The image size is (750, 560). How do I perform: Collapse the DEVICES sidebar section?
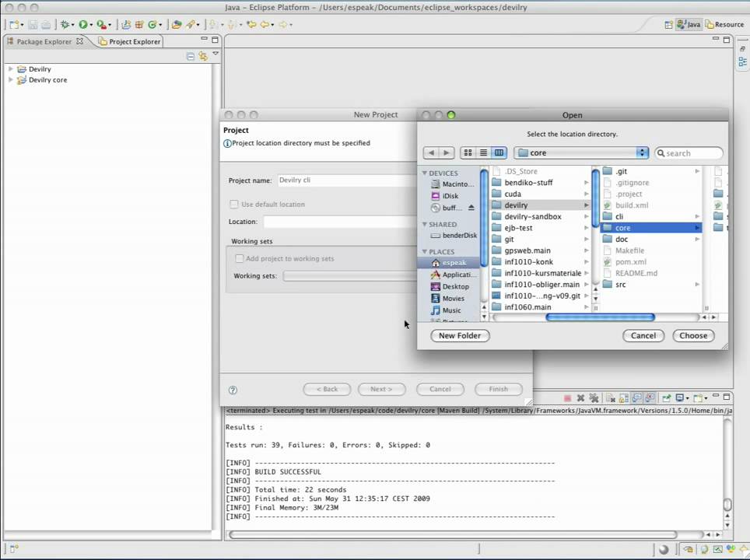(424, 173)
